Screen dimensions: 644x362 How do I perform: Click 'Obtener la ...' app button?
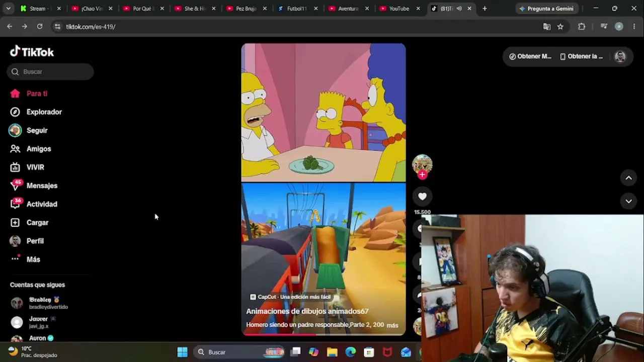(x=582, y=56)
